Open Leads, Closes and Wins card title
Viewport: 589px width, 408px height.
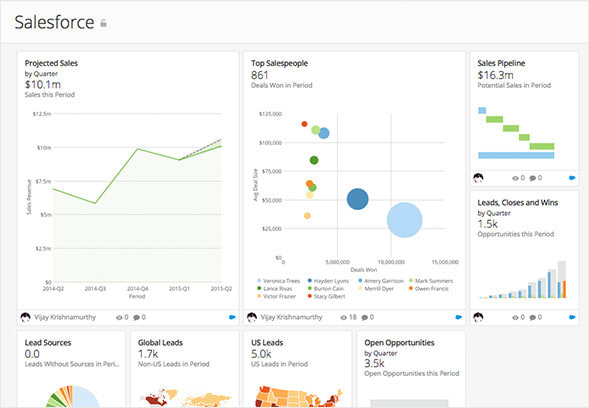(x=518, y=202)
